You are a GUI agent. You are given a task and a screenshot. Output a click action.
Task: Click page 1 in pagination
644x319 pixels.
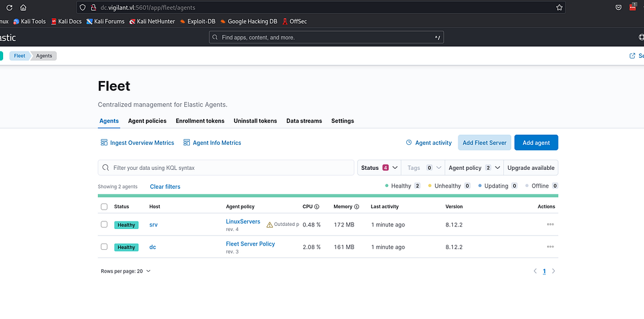[544, 271]
